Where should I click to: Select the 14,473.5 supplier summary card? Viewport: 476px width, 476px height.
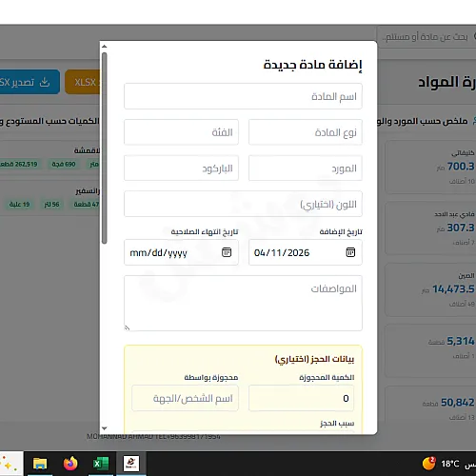click(x=430, y=289)
